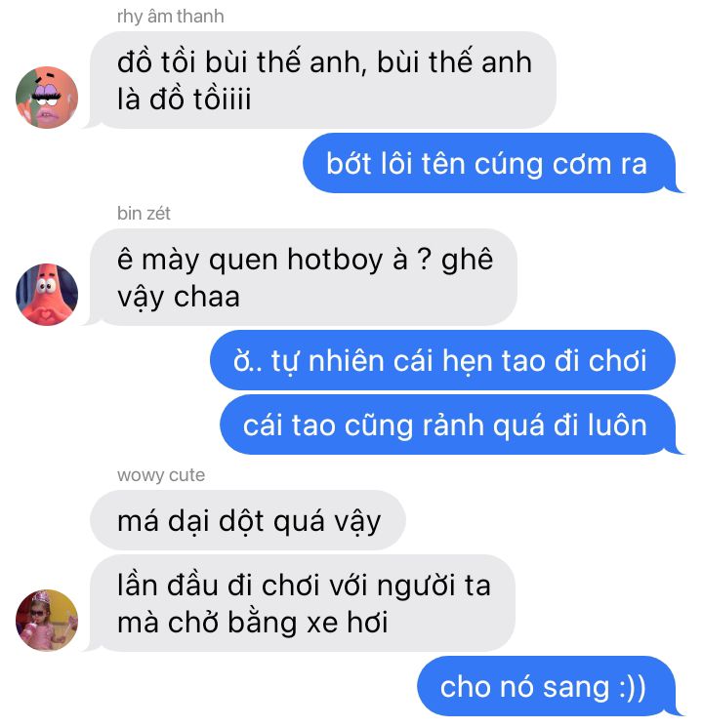Click the words 'là đồ tồiiii' in the first message
The width and height of the screenshot is (703, 728).
(x=184, y=99)
